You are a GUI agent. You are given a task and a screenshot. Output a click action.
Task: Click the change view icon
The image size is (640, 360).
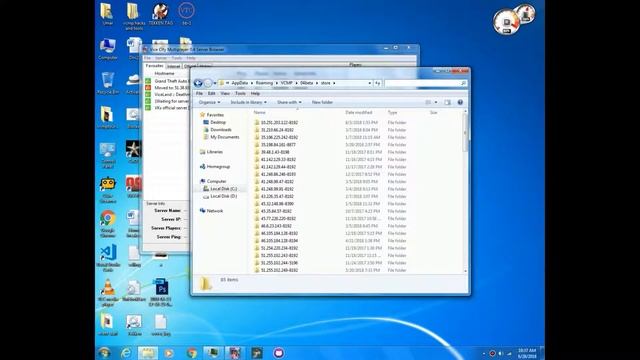[428, 102]
